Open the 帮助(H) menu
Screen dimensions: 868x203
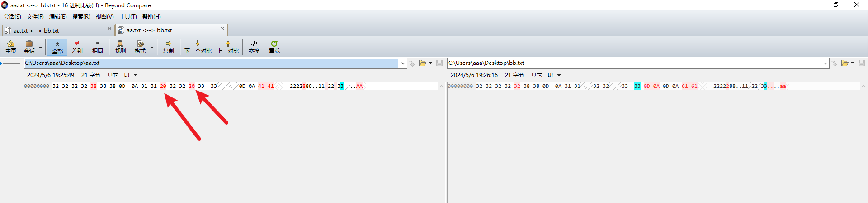pos(151,17)
